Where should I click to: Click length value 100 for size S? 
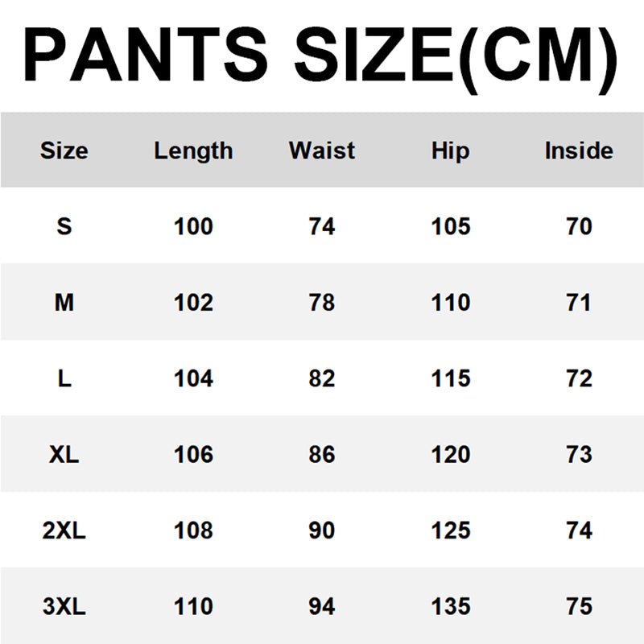(x=193, y=226)
